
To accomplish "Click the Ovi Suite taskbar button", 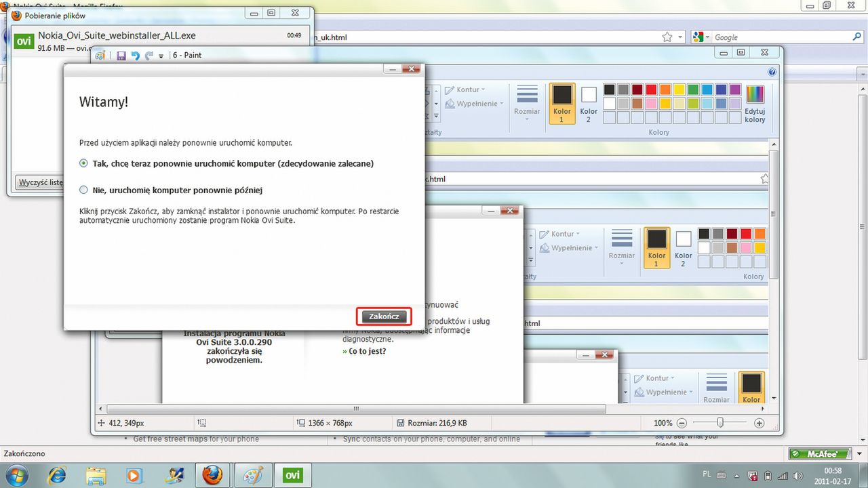I will (x=292, y=475).
